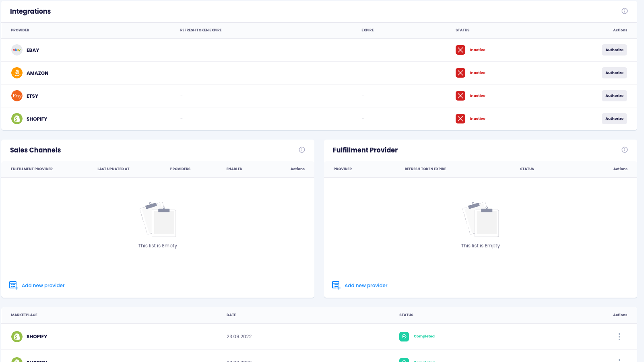
Task: Click the ETSY provider name
Action: pyautogui.click(x=32, y=96)
